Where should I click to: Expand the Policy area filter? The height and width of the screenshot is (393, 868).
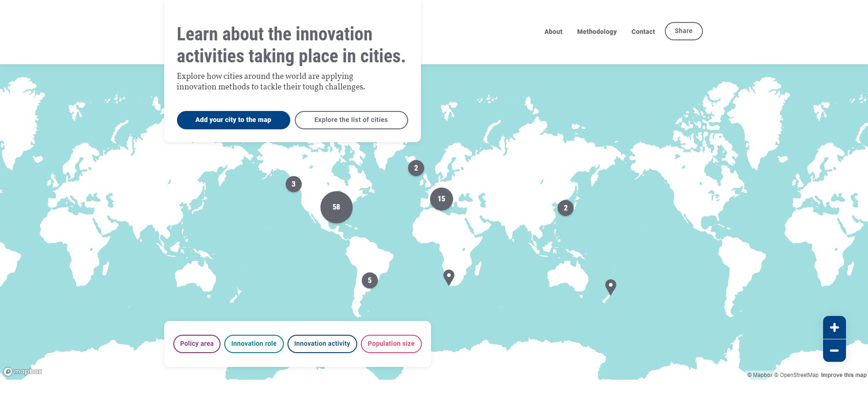click(x=197, y=344)
